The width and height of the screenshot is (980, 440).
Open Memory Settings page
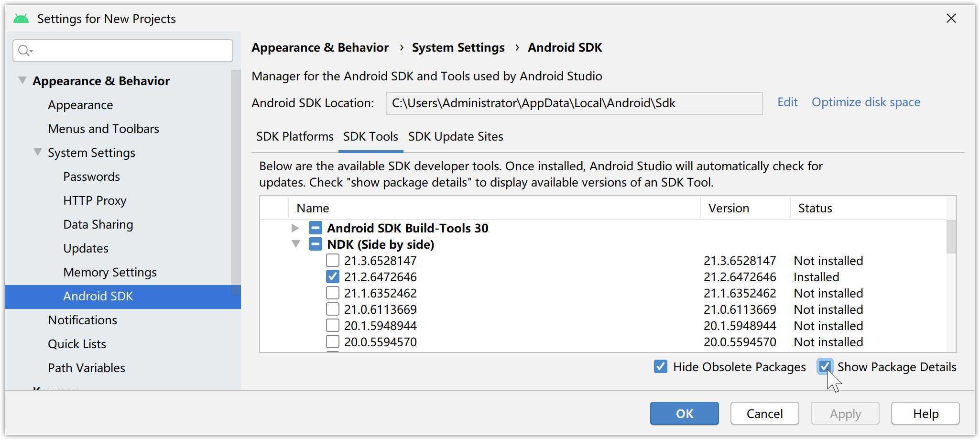click(x=110, y=272)
